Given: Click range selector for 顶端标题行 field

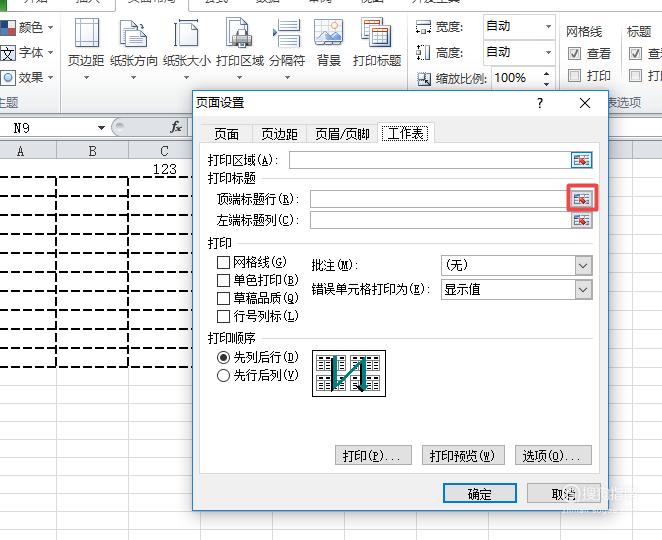Looking at the screenshot, I should pos(581,198).
